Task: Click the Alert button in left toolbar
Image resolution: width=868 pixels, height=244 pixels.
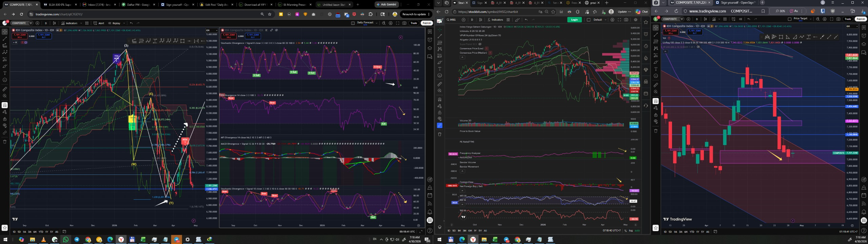Action: (99, 23)
